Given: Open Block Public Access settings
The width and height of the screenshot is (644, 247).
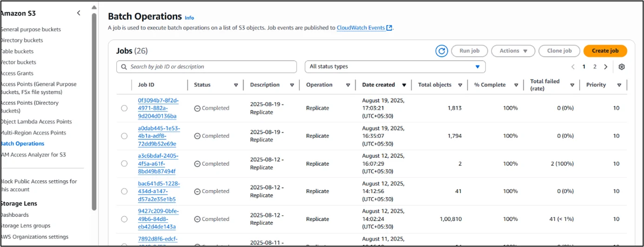Looking at the screenshot, I should point(39,185).
